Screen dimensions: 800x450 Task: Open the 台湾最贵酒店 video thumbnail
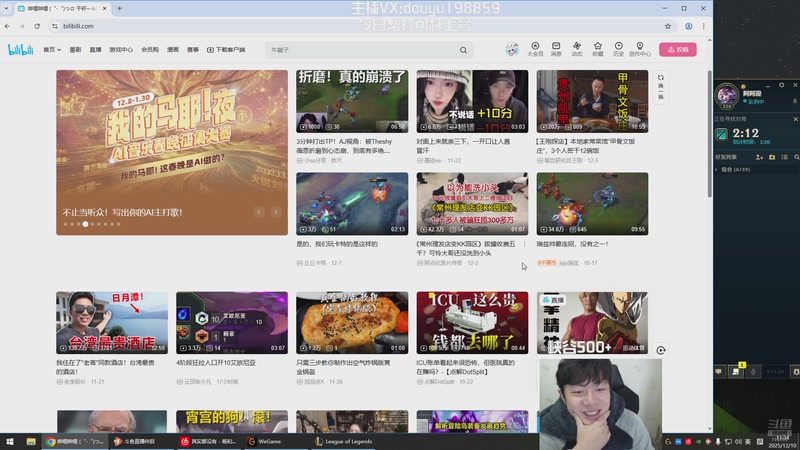pyautogui.click(x=112, y=322)
